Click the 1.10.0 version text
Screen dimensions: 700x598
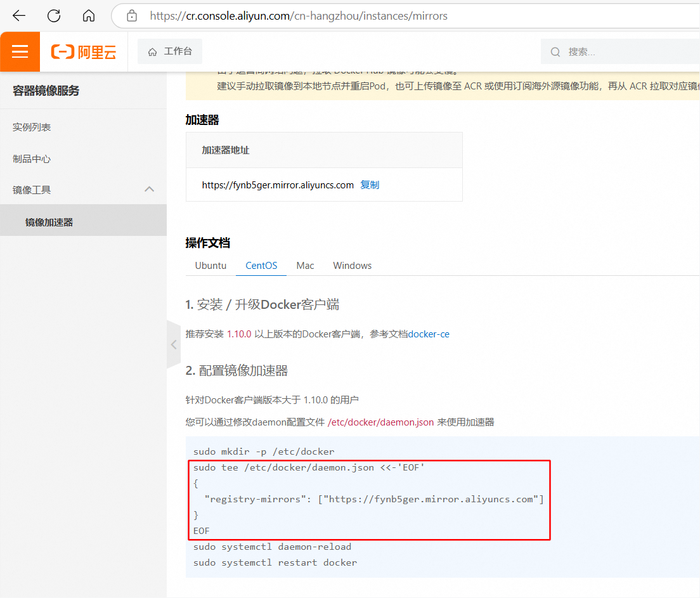(239, 334)
